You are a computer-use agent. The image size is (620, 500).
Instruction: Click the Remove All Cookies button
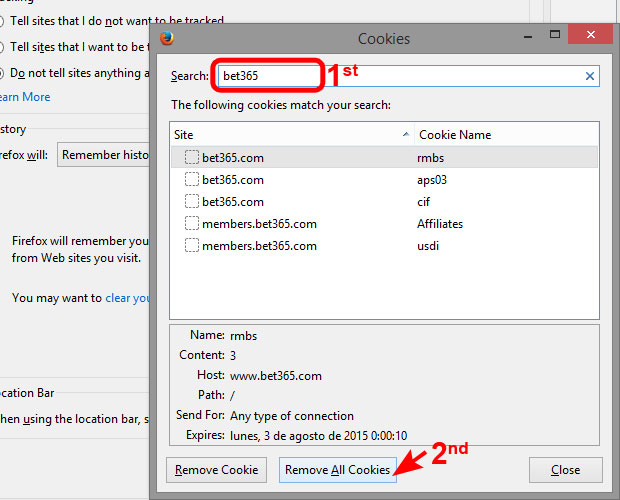(338, 470)
